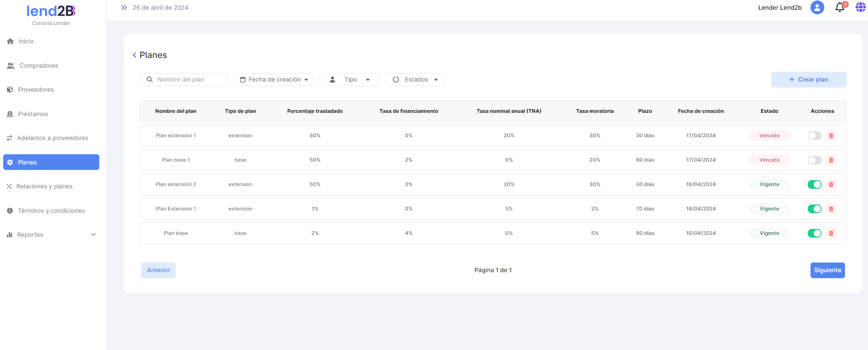The height and width of the screenshot is (350, 868).
Task: Open Préstamos in the sidebar
Action: click(33, 114)
